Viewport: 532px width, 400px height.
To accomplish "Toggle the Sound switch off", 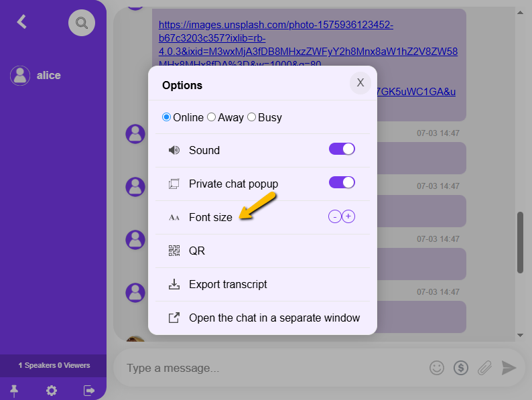I will (342, 149).
